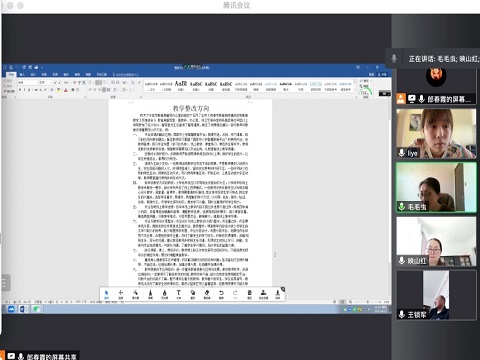
Task: Toggle bold formatting in Word ribbon
Action: tap(20, 90)
